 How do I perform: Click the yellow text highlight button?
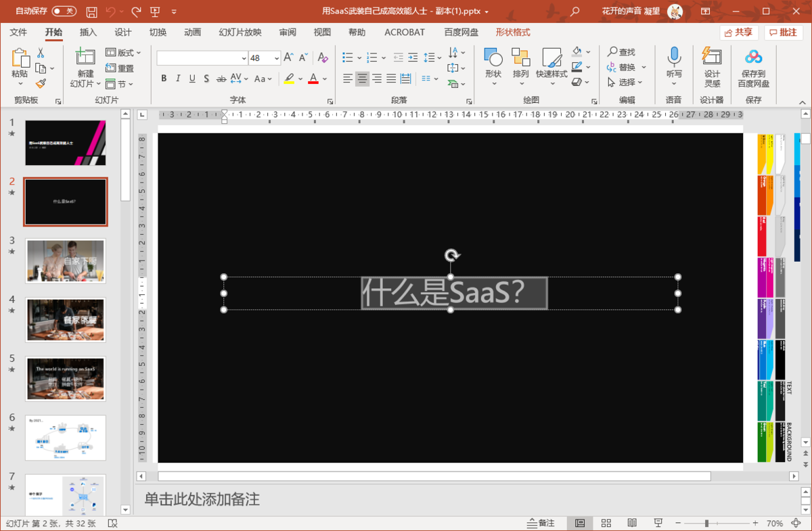point(289,79)
